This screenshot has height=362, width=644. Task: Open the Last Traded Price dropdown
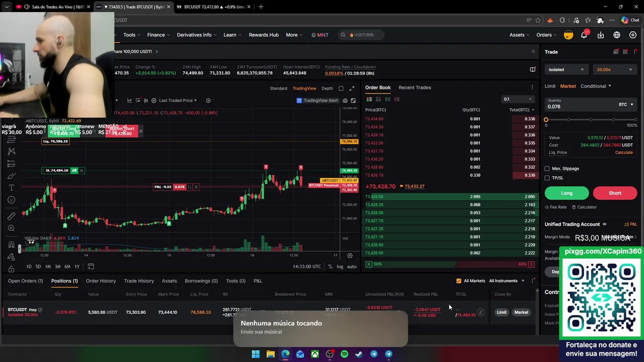pyautogui.click(x=178, y=101)
